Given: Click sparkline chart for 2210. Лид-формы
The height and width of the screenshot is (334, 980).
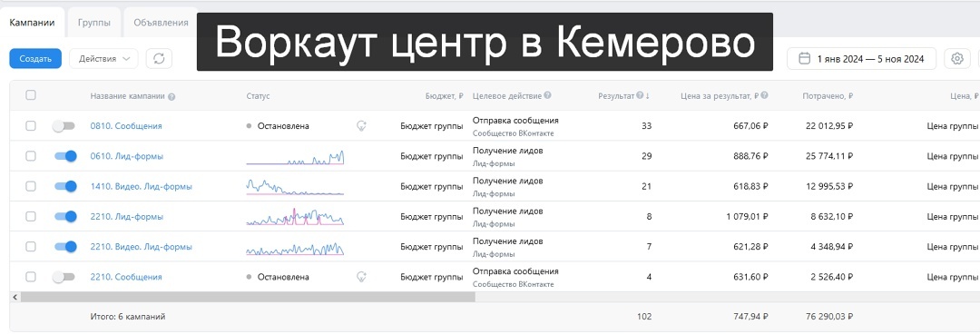Looking at the screenshot, I should coord(295,217).
